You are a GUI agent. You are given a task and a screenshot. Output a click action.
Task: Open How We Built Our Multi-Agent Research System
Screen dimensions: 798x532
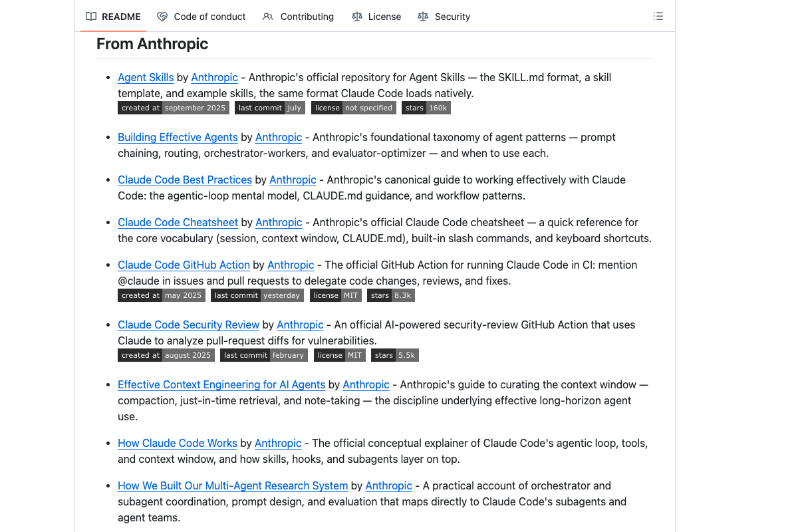233,485
